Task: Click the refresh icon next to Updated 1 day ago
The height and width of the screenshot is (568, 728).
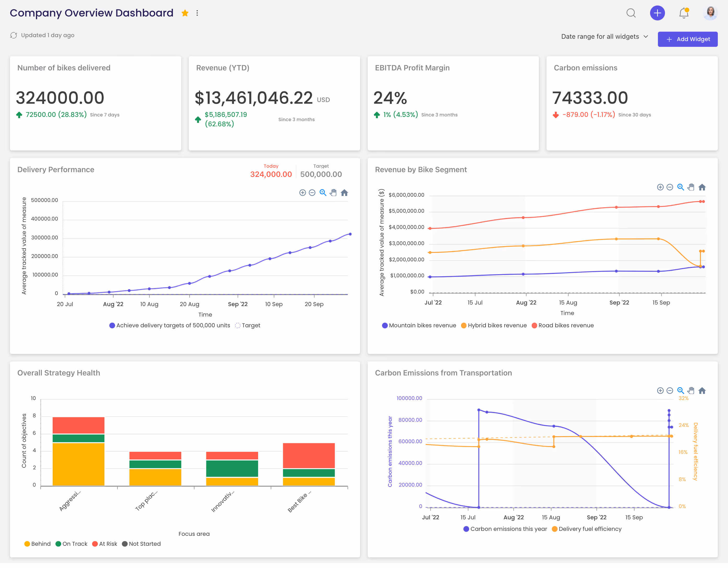Action: [14, 35]
